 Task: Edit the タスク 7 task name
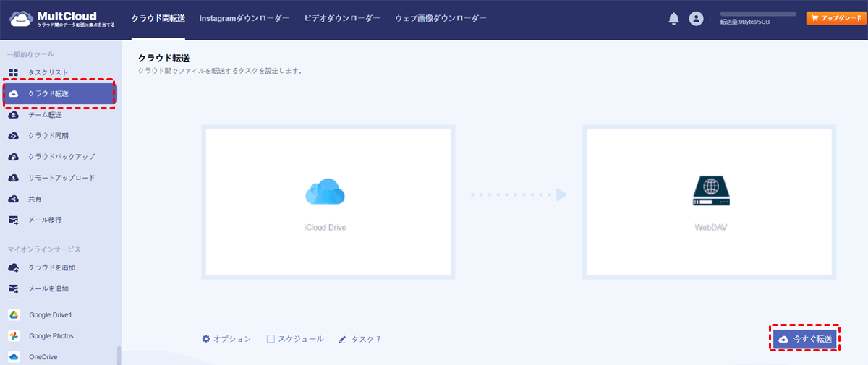(359, 339)
